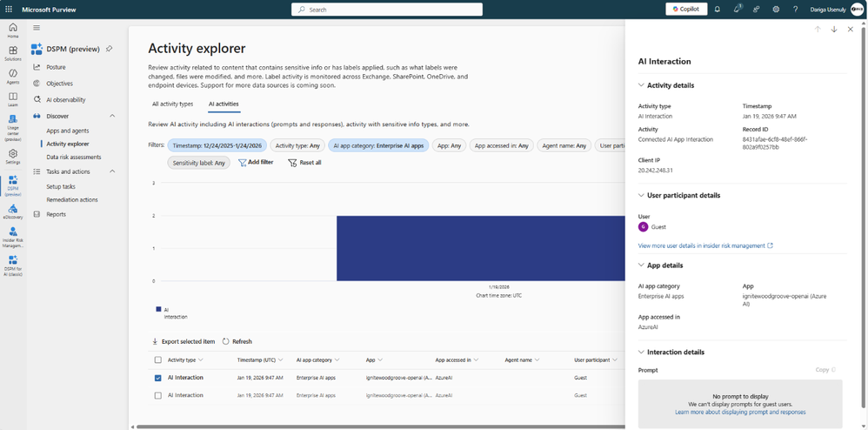Click the Search box
The width and height of the screenshot is (868, 430).
coord(387,10)
